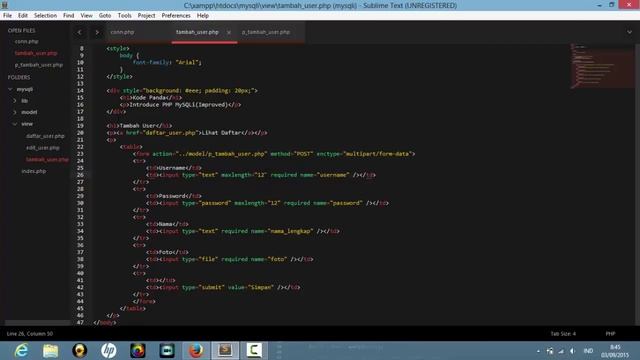This screenshot has width=640, height=360.
Task: Open the Camtasia icon on the taskbar
Action: point(254,351)
